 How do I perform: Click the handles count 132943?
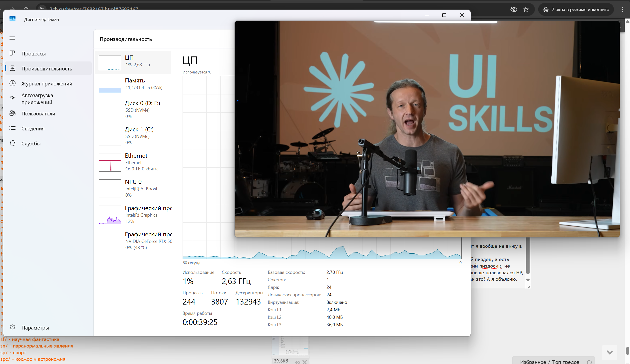pos(248,302)
